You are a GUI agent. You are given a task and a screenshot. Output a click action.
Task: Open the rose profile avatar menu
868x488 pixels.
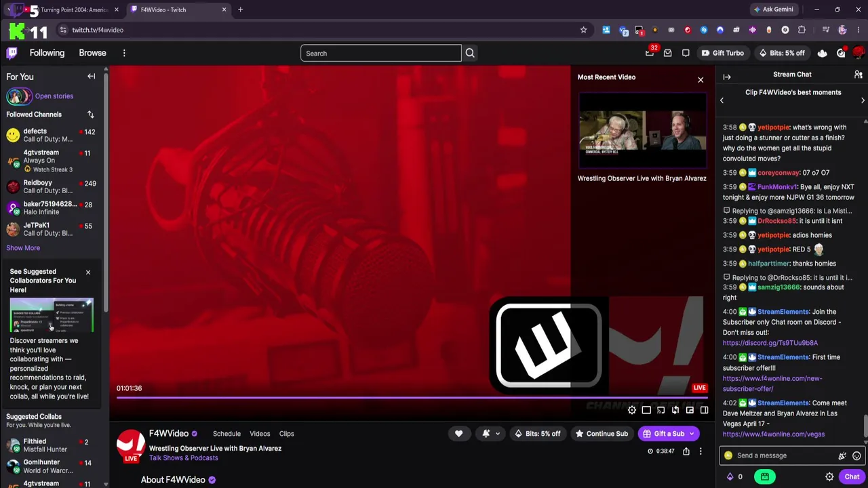859,53
